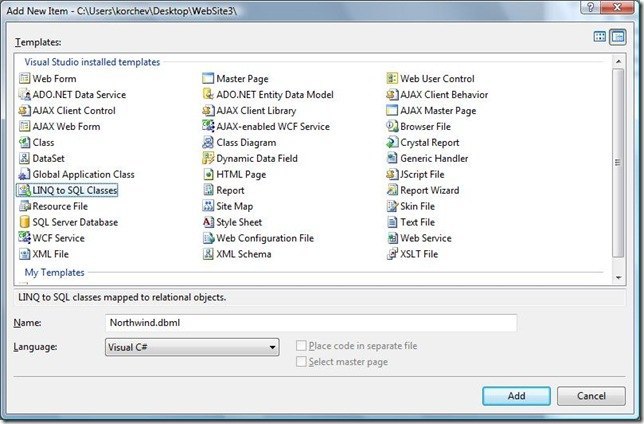Image resolution: width=644 pixels, height=424 pixels.
Task: Select the Generic Handler icon
Action: [x=392, y=158]
